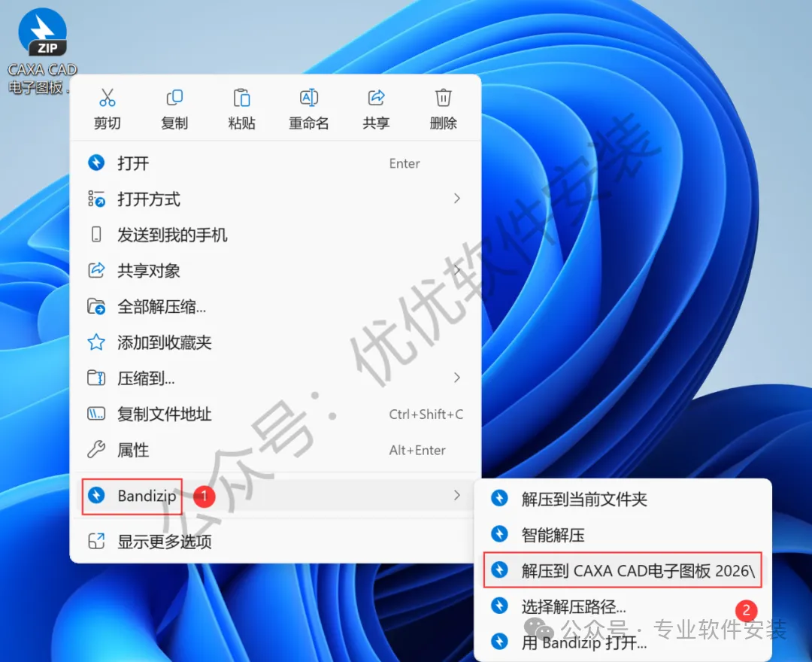Click the phone icon beside 发送到我的手机

pyautogui.click(x=95, y=234)
